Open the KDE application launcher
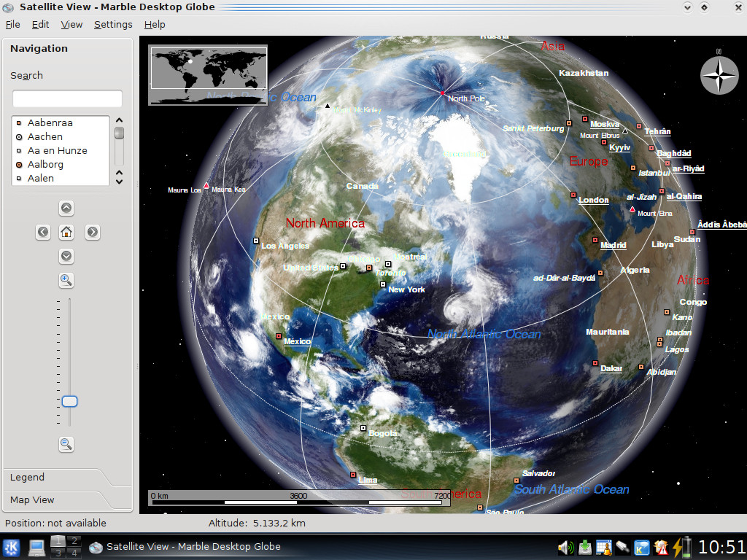 click(12, 547)
